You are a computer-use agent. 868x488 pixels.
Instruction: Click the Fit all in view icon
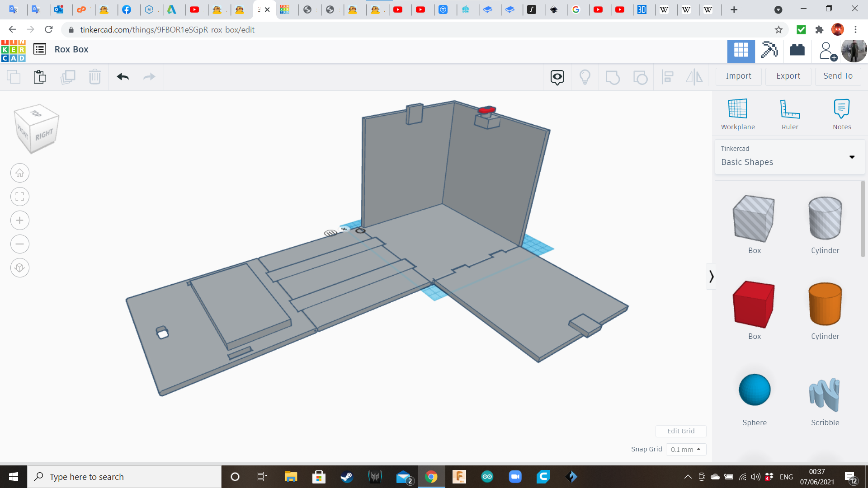(20, 197)
